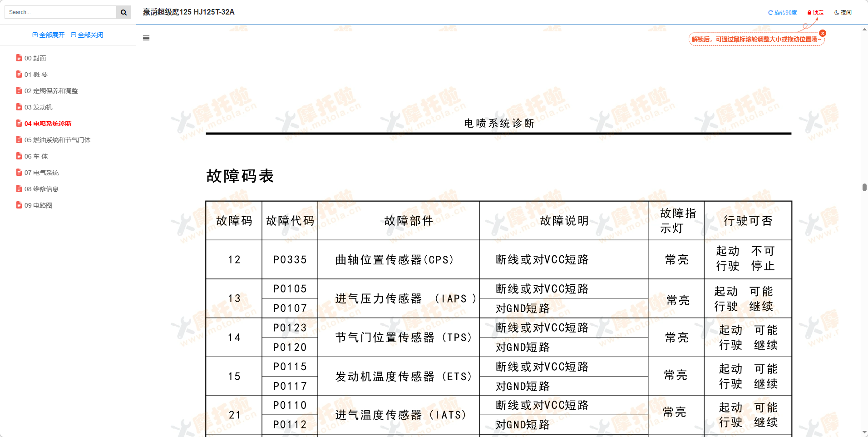
Task: Dismiss the unlock hint tooltip
Action: (x=823, y=33)
